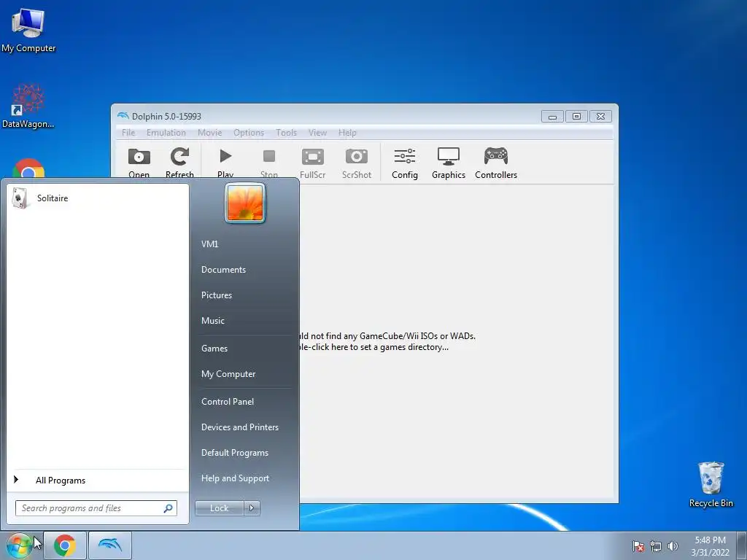Viewport: 747px width, 560px height.
Task: Maximize the Dolphin window
Action: pos(576,116)
